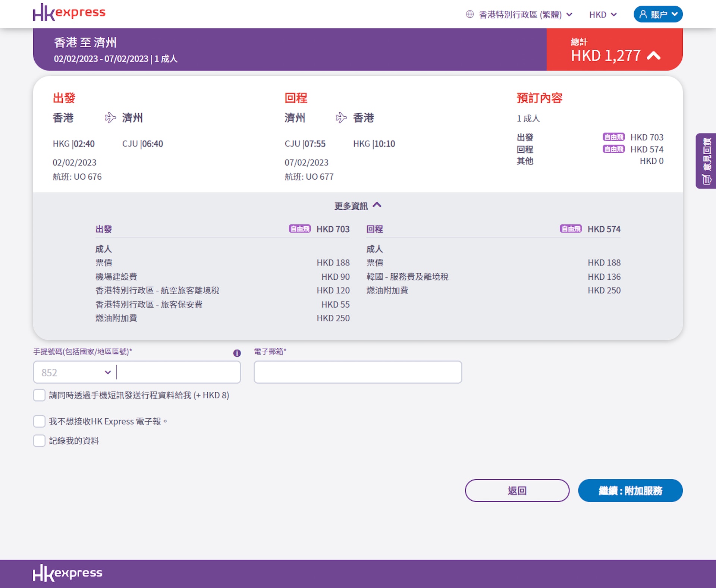Enable SMS itinerary for HKD 8 checkbox
Screen dimensions: 716x588
coord(39,395)
